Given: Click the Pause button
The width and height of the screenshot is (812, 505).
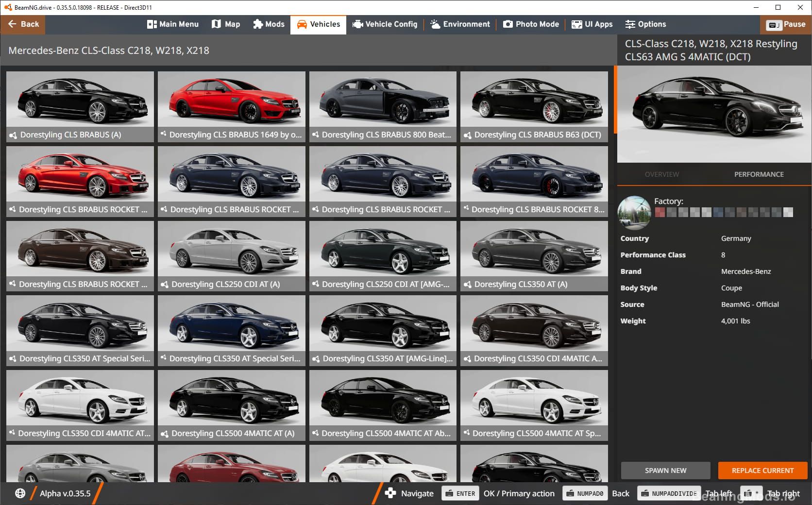Looking at the screenshot, I should pos(786,24).
